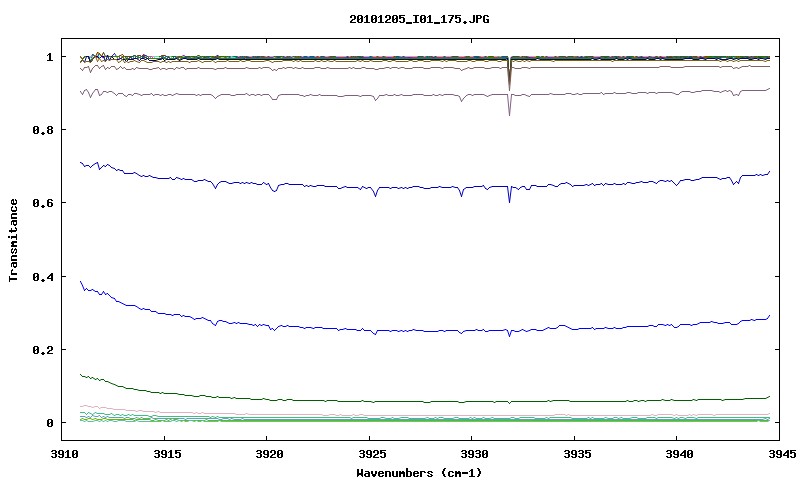Click the Transmittance y-axis label
Image resolution: width=800 pixels, height=480 pixels.
13,240
